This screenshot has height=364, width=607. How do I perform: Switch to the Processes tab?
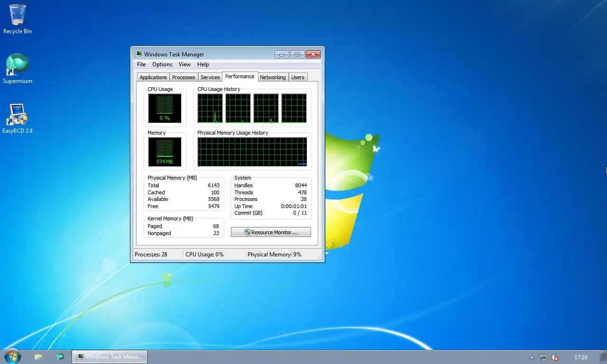[184, 77]
